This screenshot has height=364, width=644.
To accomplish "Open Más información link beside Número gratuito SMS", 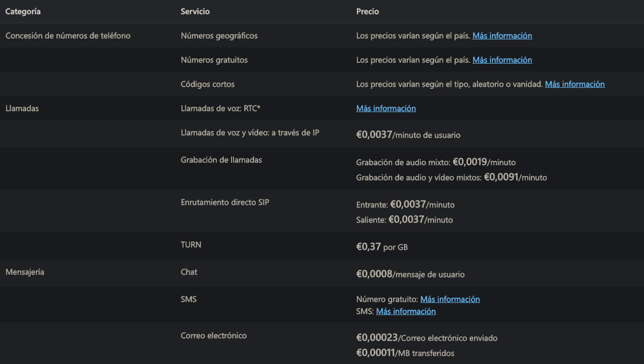I will (x=450, y=299).
